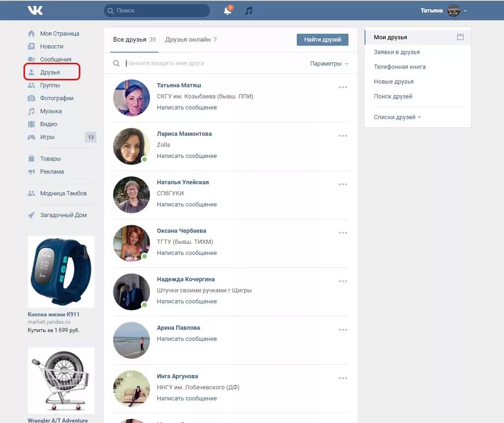Open Новые друзья section

tap(393, 82)
